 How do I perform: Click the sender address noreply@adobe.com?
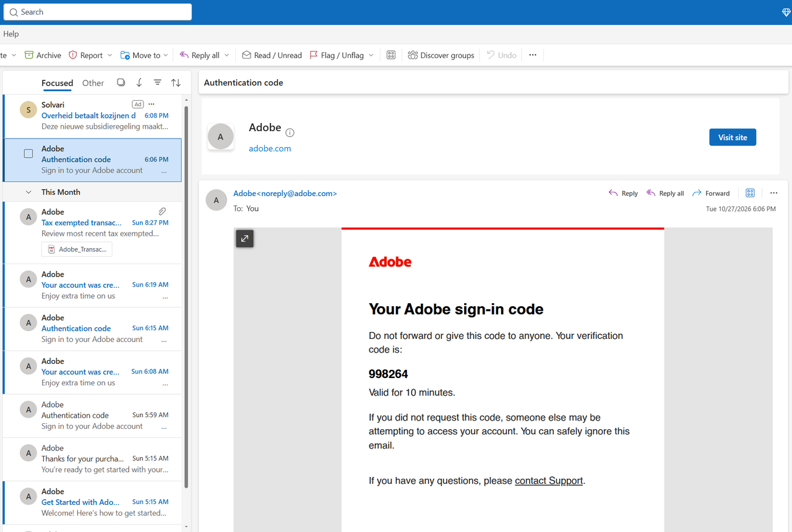pos(285,193)
